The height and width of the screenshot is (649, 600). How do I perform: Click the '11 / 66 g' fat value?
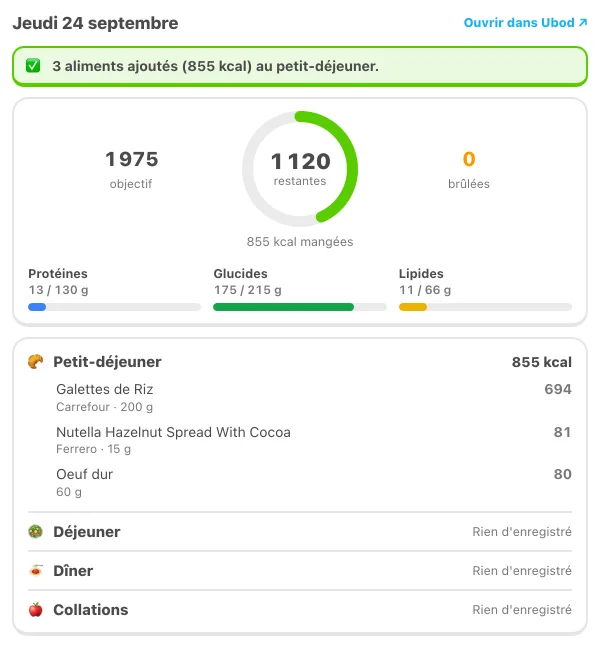(x=425, y=290)
